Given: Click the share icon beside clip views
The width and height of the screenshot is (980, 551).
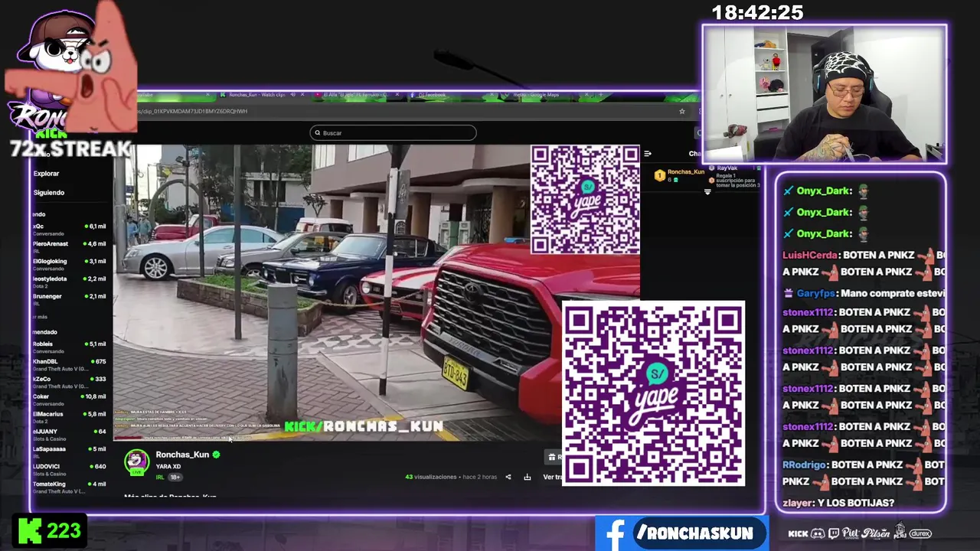Looking at the screenshot, I should pos(508,477).
